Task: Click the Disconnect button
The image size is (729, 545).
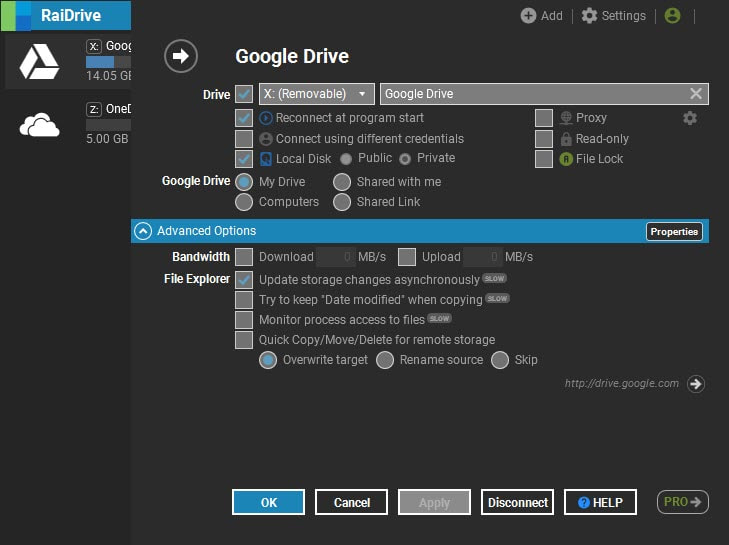Action: (517, 502)
